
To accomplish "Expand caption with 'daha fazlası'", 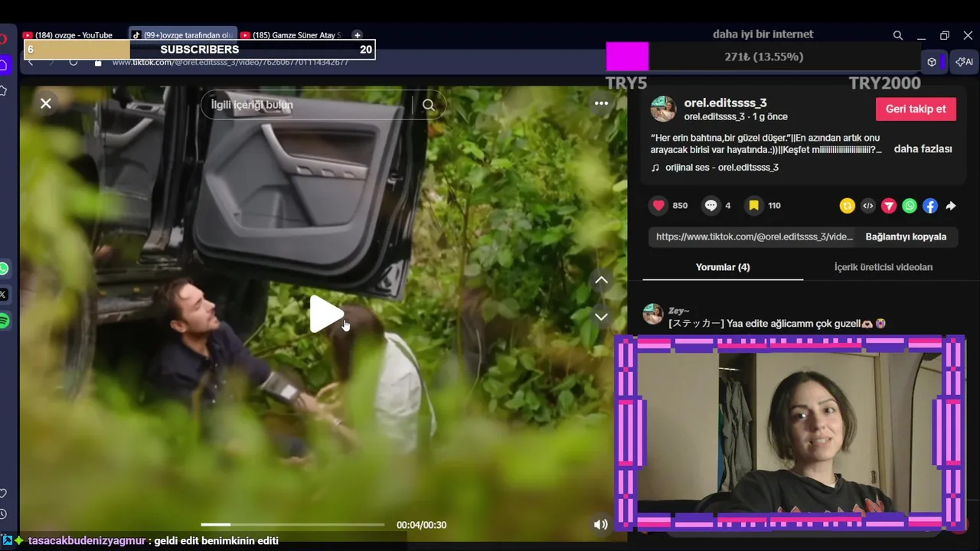I will pos(923,148).
